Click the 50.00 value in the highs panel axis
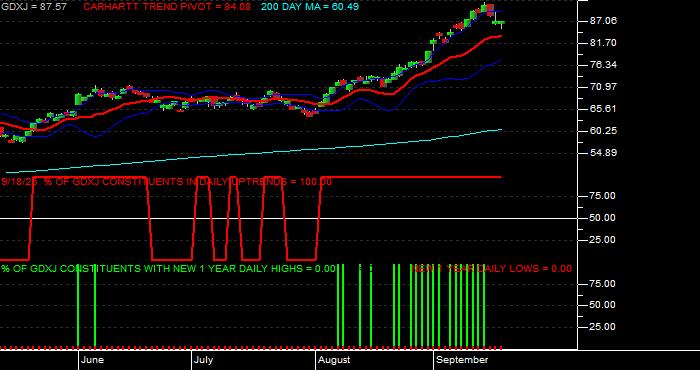 click(603, 305)
